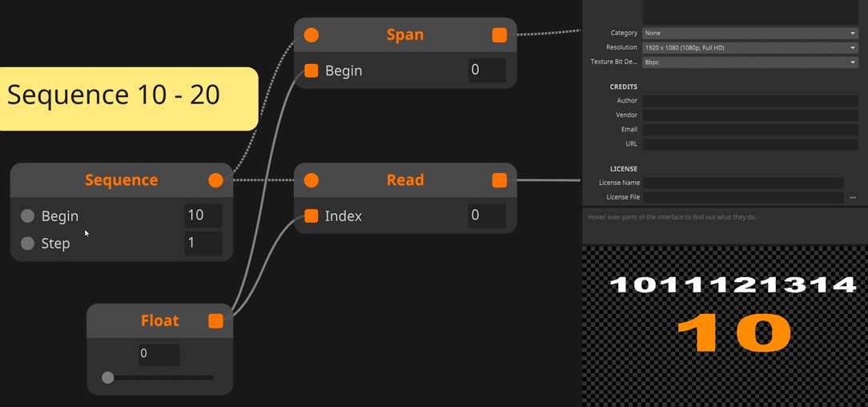Click the Float node's square output port

click(215, 321)
